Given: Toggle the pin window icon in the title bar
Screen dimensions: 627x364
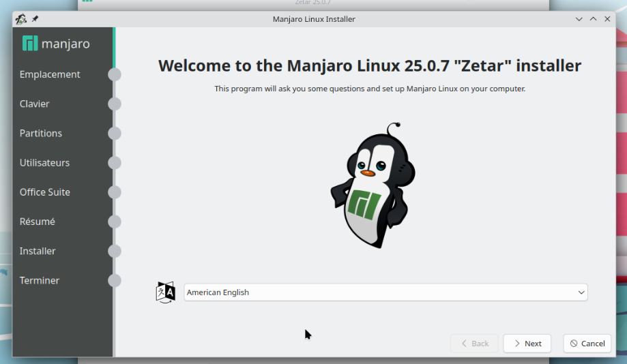Looking at the screenshot, I should point(35,19).
